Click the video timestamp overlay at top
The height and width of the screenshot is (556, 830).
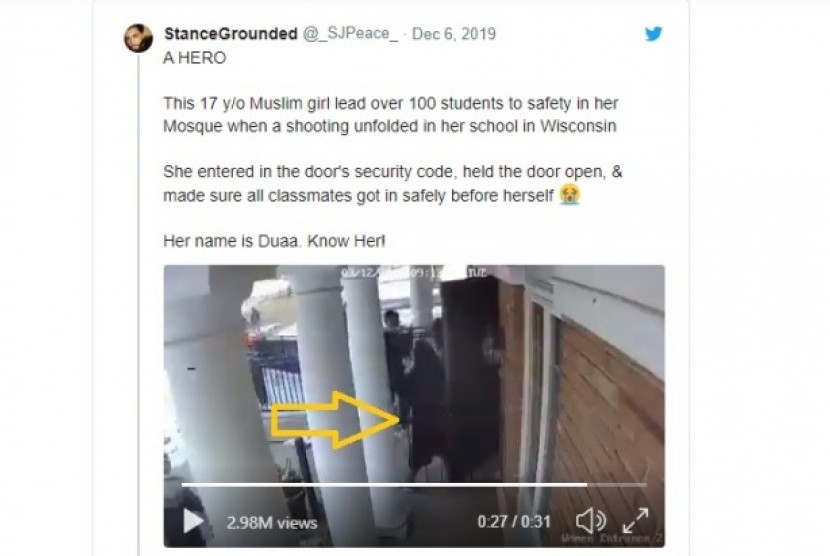[414, 272]
